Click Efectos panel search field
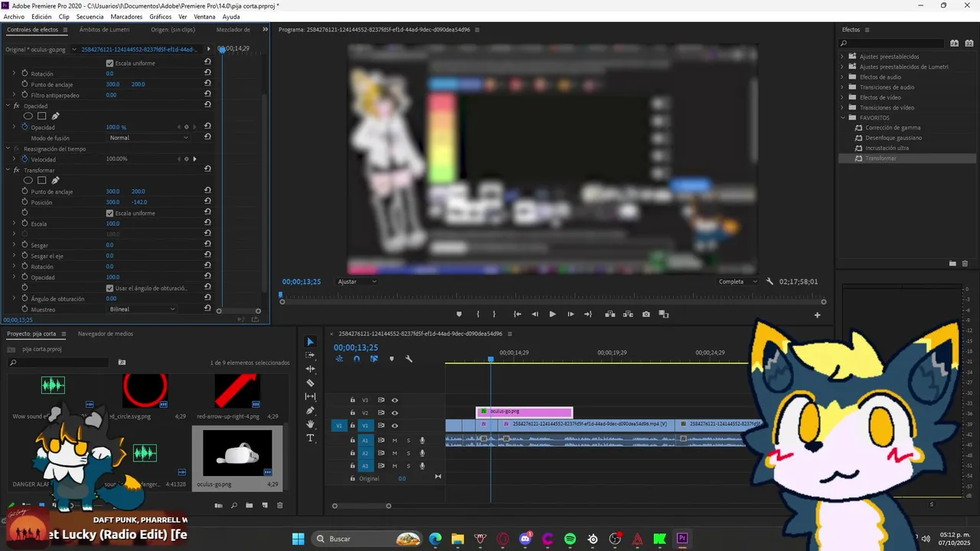Viewport: 980px width, 551px height. (x=892, y=43)
